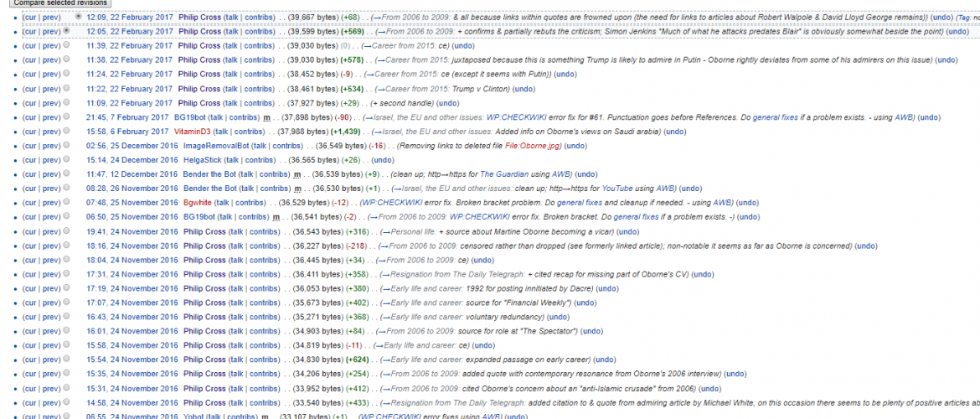980x419 pixels.
Task: Undo the HelgaStick edit
Action: tap(382, 160)
